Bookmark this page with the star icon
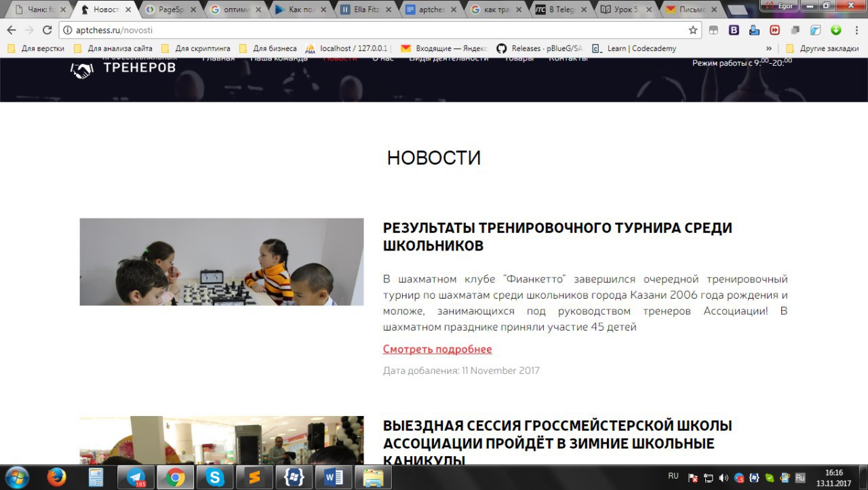 (693, 31)
